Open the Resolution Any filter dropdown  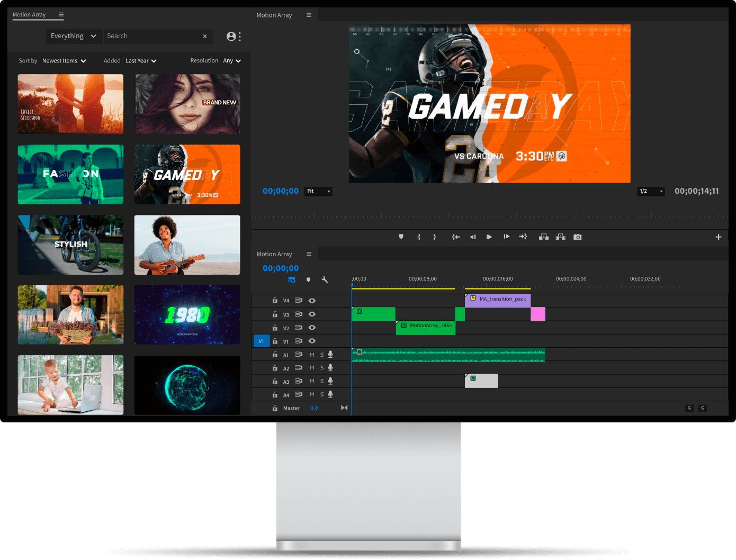(232, 60)
